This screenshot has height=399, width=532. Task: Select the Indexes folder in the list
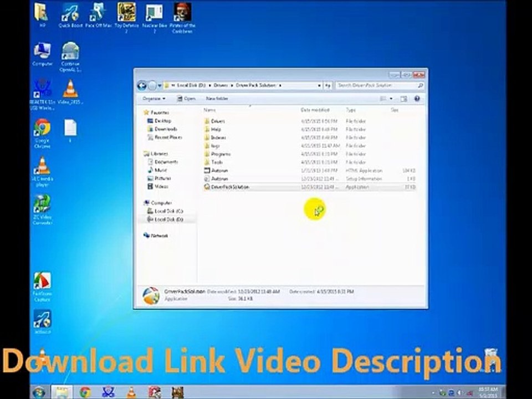pyautogui.click(x=218, y=137)
